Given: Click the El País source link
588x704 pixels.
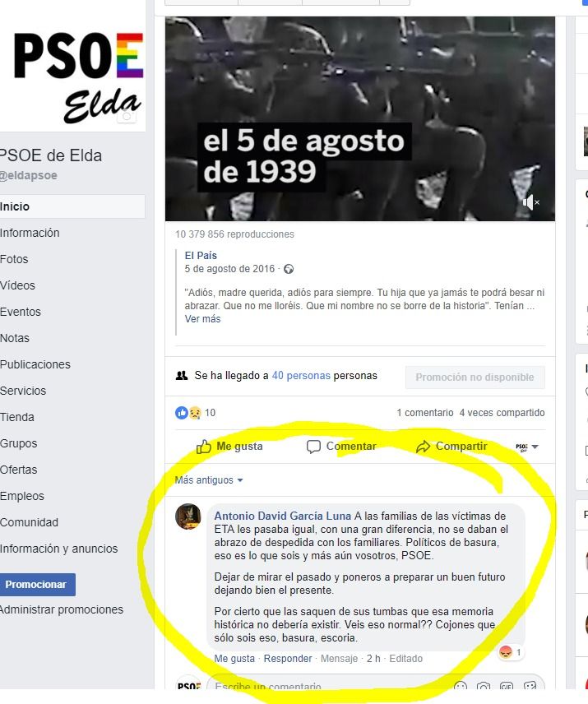Looking at the screenshot, I should coord(201,256).
